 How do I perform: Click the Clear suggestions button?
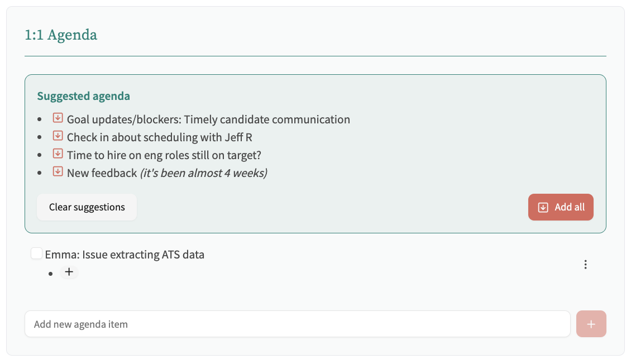tap(87, 207)
